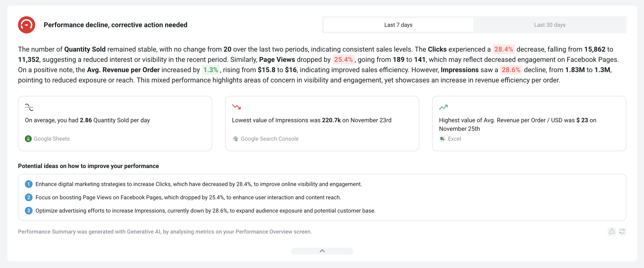Expand the Impressions lowest value card
The height and width of the screenshot is (268, 644).
[x=322, y=123]
